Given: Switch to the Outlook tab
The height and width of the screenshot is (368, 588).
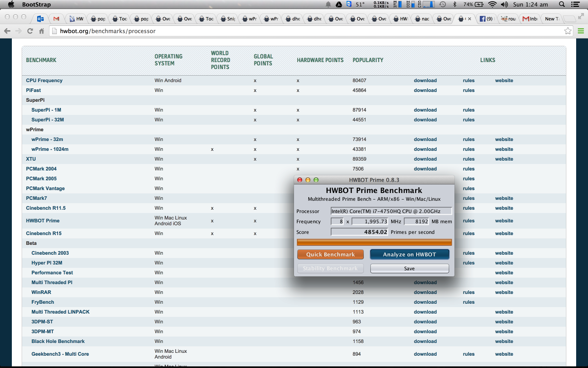Looking at the screenshot, I should (40, 19).
